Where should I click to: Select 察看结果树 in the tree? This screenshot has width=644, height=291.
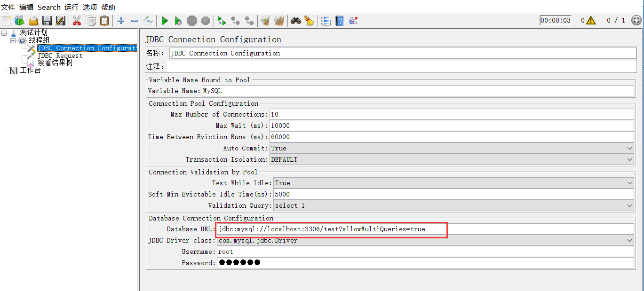55,63
